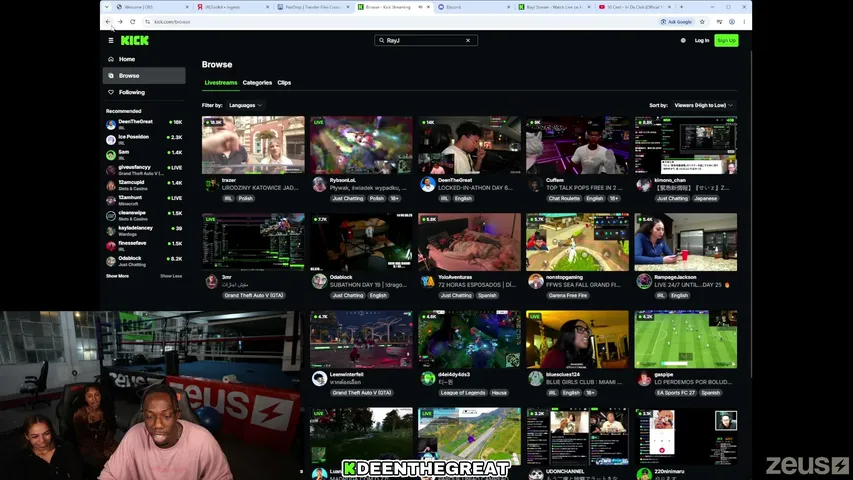Click the search box containing RayJ
This screenshot has width=853, height=480.
click(x=426, y=40)
